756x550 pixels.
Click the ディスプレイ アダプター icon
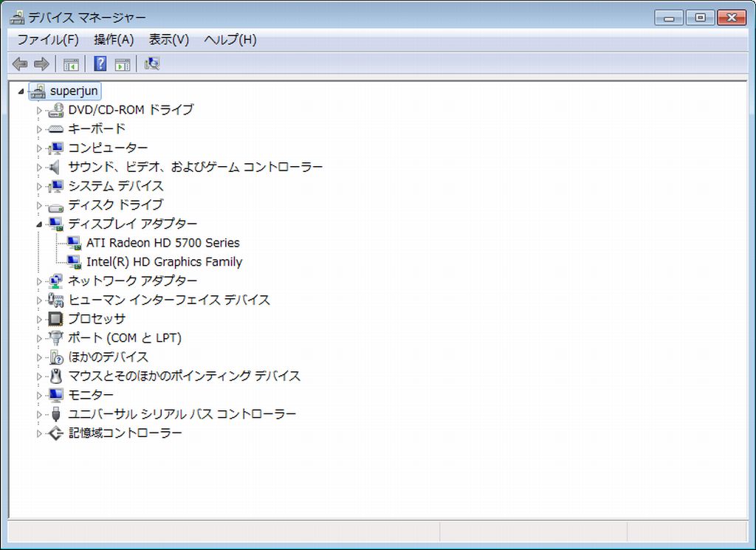56,224
